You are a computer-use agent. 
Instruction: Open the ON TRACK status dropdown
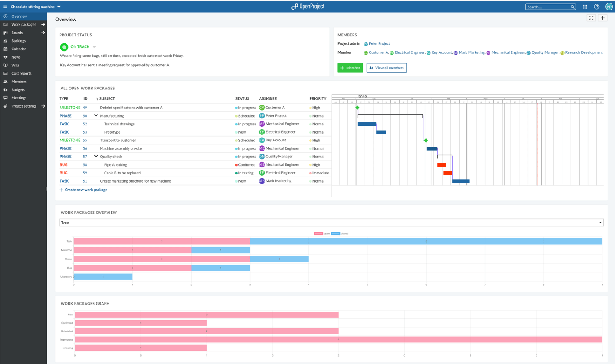click(94, 47)
